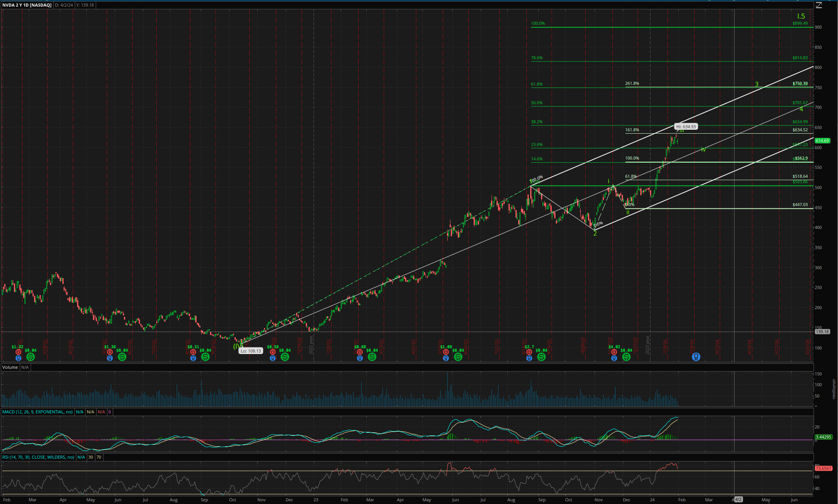838x504 pixels.
Task: Click the $899.49 Fibonacci price label
Action: [800, 23]
